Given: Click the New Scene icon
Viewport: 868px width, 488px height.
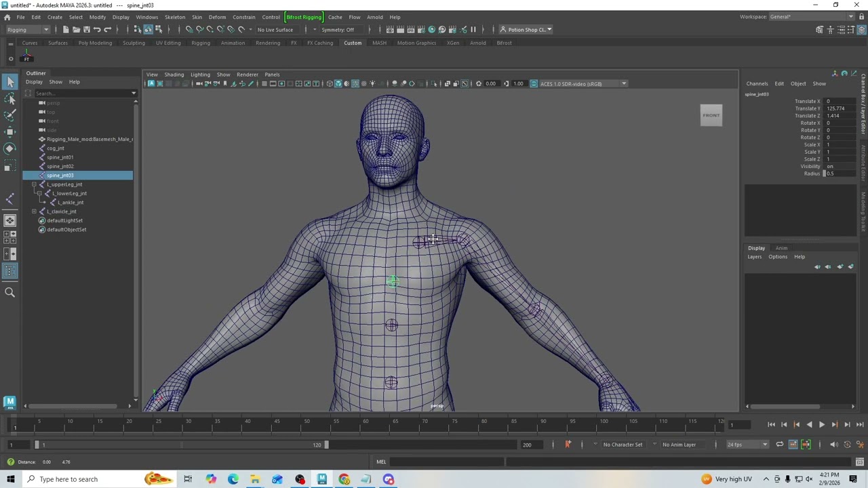Looking at the screenshot, I should click(x=66, y=29).
